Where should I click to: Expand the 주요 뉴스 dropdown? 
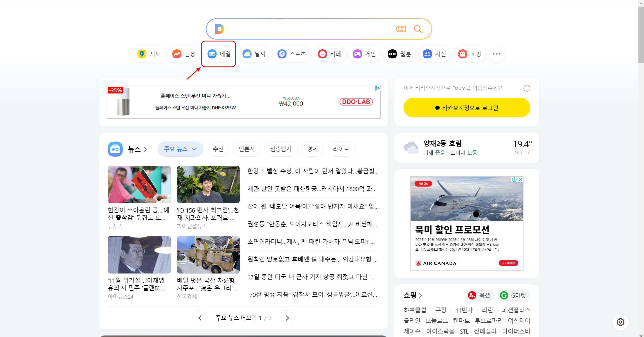[180, 149]
